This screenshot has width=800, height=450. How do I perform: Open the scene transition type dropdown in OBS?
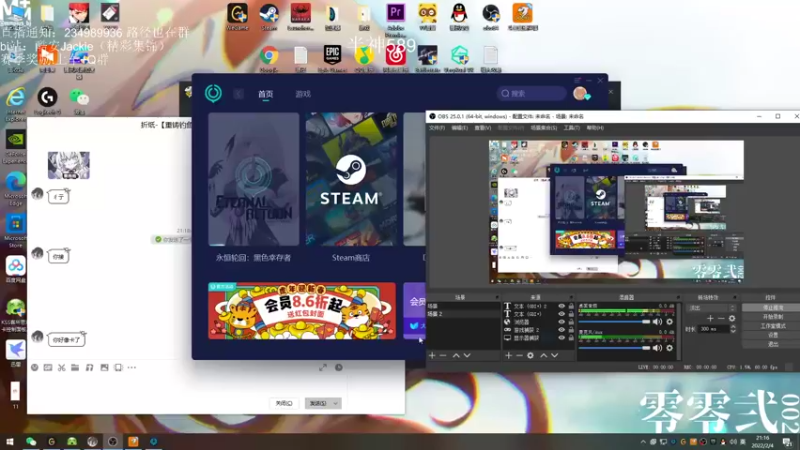click(x=712, y=308)
